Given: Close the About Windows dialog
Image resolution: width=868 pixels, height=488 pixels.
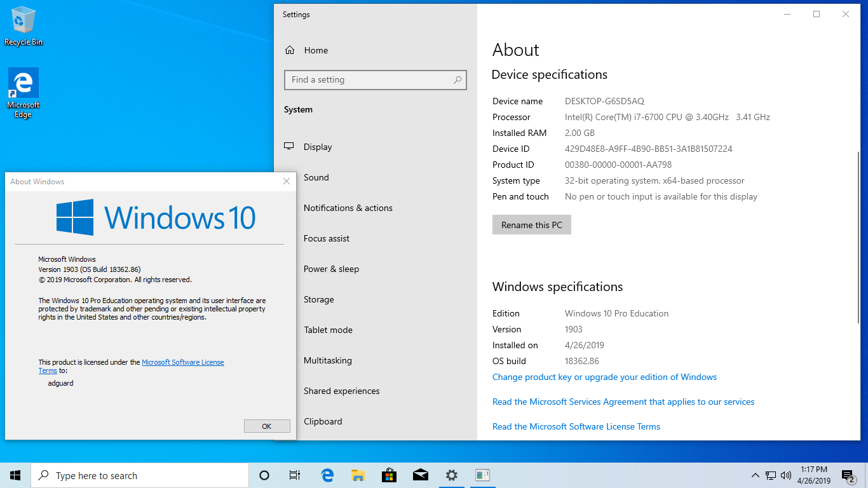Looking at the screenshot, I should pyautogui.click(x=287, y=182).
